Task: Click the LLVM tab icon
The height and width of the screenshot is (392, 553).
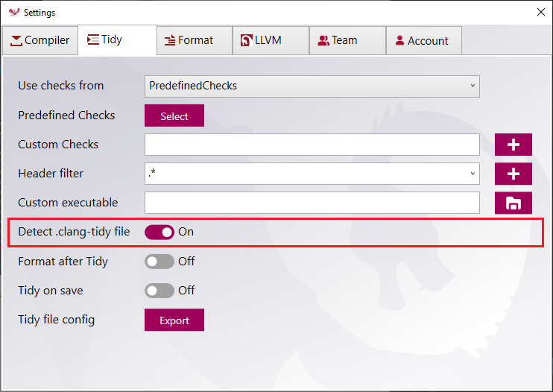Action: [x=246, y=40]
